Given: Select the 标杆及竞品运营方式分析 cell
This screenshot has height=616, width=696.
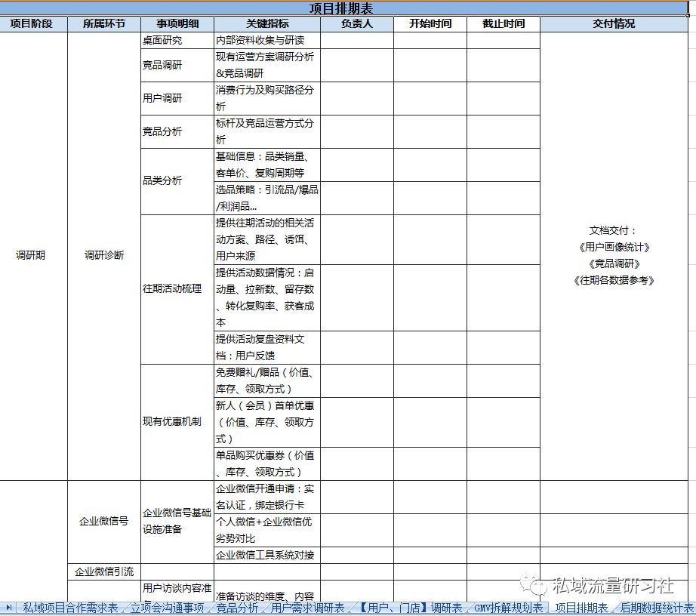Looking at the screenshot, I should 267,132.
